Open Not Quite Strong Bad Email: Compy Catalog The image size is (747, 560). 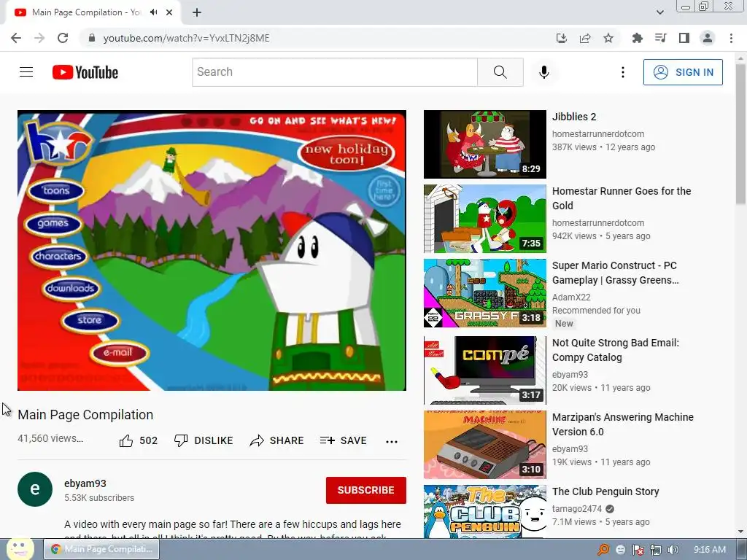(x=616, y=350)
